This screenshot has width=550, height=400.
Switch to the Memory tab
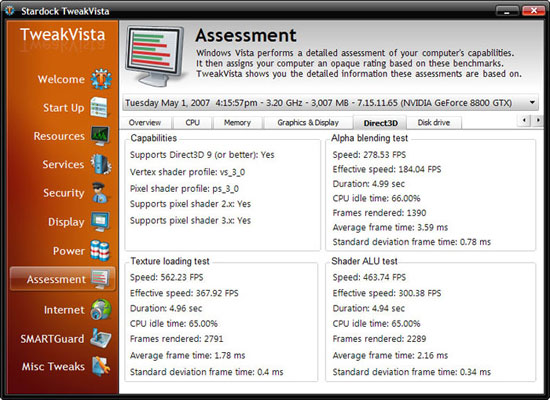pos(237,122)
